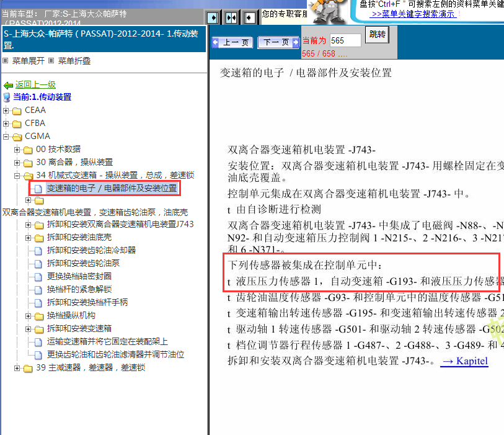The height and width of the screenshot is (435, 504).
Task: Click folder icon for 拆卸和安装双离合器变速箱机电装置J743
Action: tap(39, 225)
